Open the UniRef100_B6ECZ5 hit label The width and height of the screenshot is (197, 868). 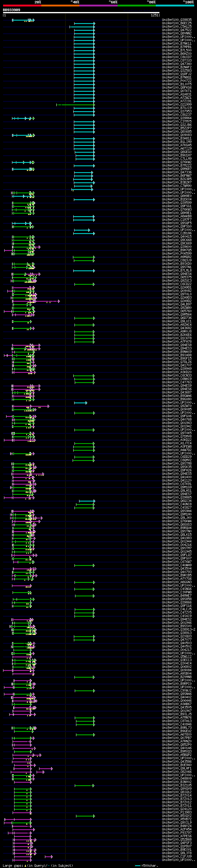177,23
